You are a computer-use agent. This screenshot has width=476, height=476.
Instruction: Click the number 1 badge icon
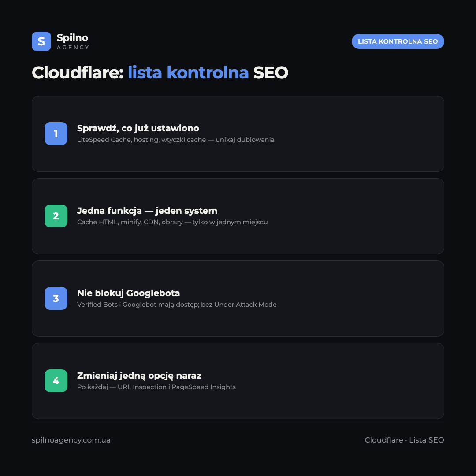click(x=56, y=134)
